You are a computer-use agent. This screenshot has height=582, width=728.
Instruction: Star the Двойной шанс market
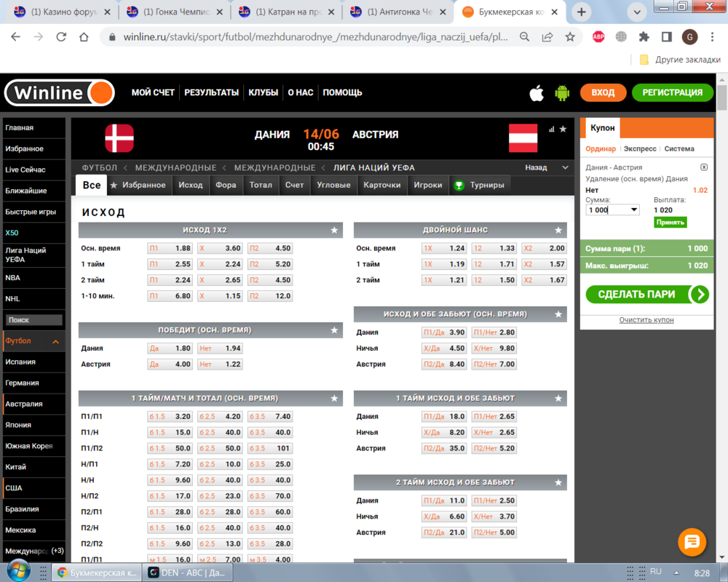(558, 230)
